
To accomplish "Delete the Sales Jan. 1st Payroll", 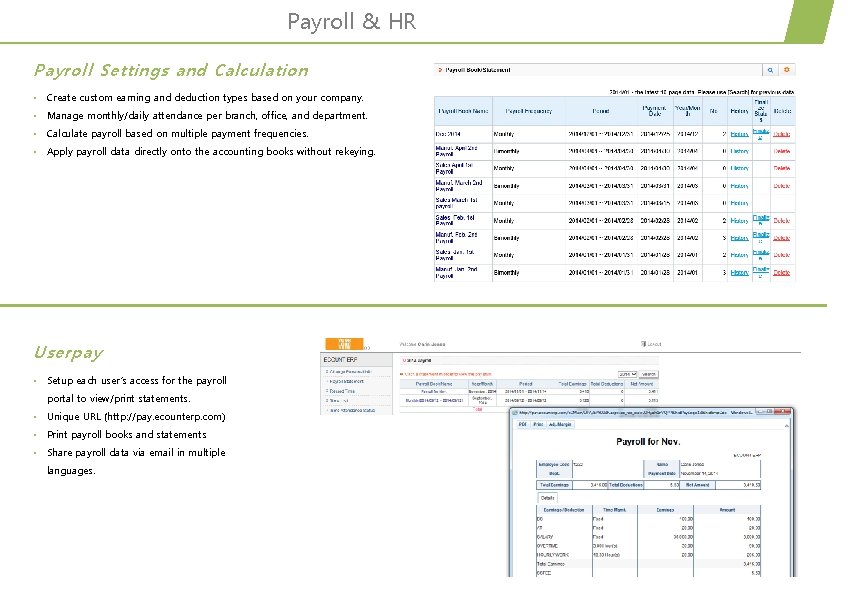I will click(782, 255).
